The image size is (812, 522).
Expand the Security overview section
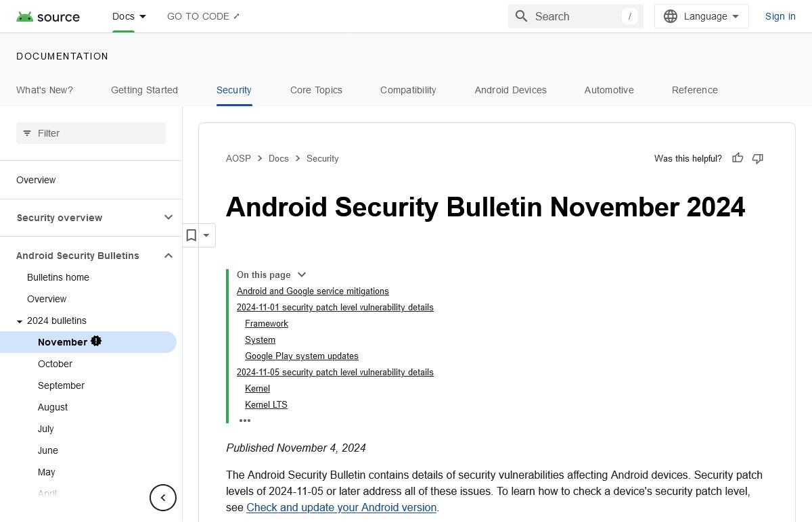click(x=168, y=217)
